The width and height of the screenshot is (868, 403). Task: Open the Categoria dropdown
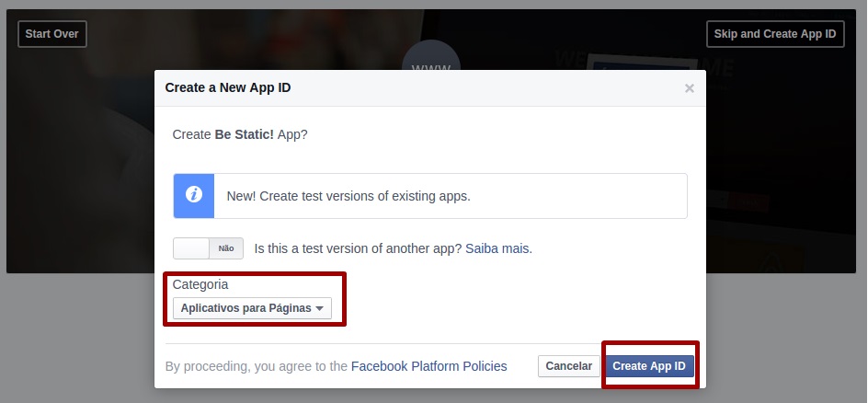[x=252, y=308]
